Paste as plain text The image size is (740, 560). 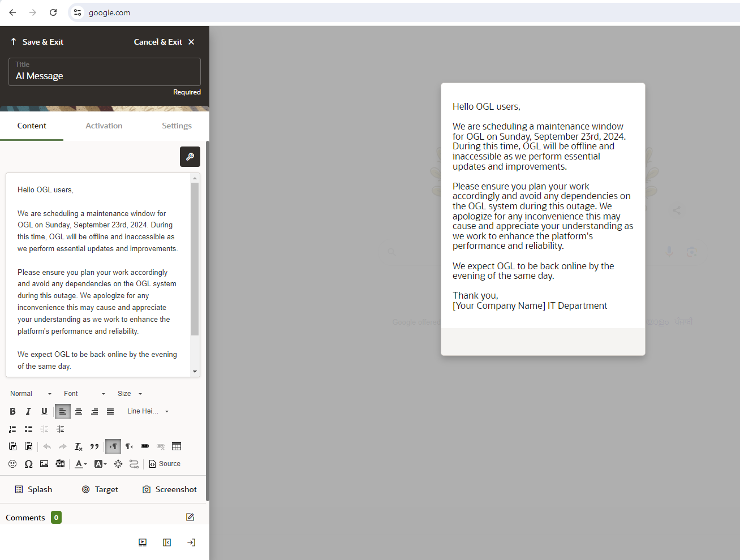pyautogui.click(x=12, y=446)
